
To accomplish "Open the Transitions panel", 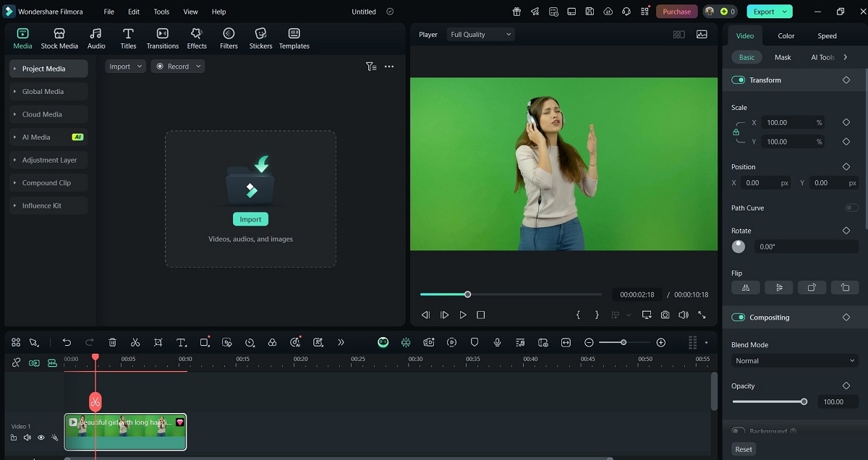I will coord(163,38).
